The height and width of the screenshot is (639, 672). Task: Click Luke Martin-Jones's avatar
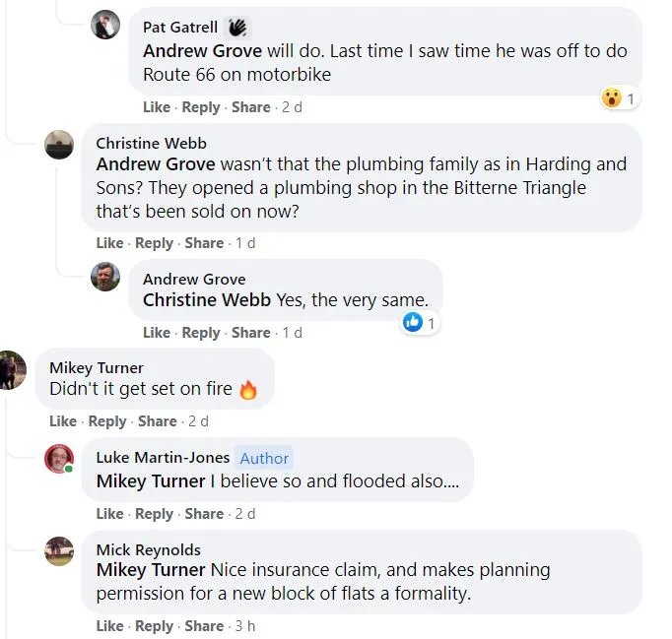coord(59,459)
